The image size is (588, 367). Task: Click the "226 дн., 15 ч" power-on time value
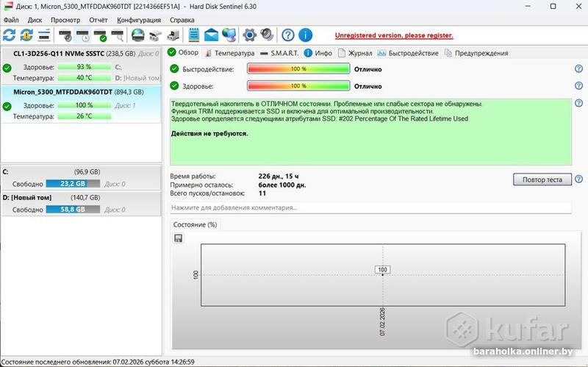279,176
